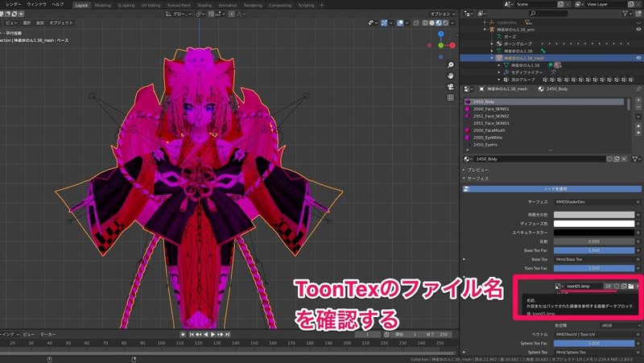Toggle camera view icon in viewport
This screenshot has height=363, width=644.
coord(451,87)
